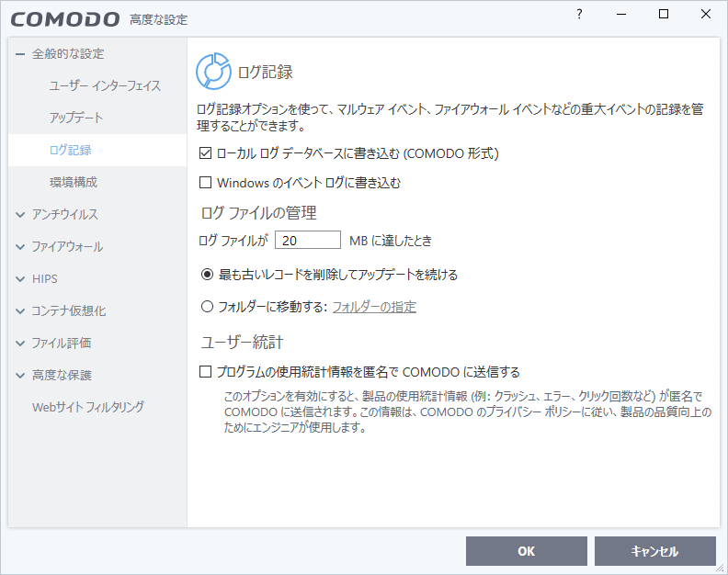Open Webサイト フィルタリング settings
This screenshot has width=728, height=575.
pyautogui.click(x=87, y=407)
